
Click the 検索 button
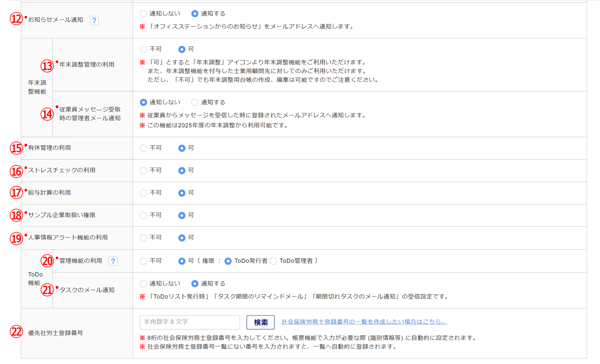click(260, 322)
